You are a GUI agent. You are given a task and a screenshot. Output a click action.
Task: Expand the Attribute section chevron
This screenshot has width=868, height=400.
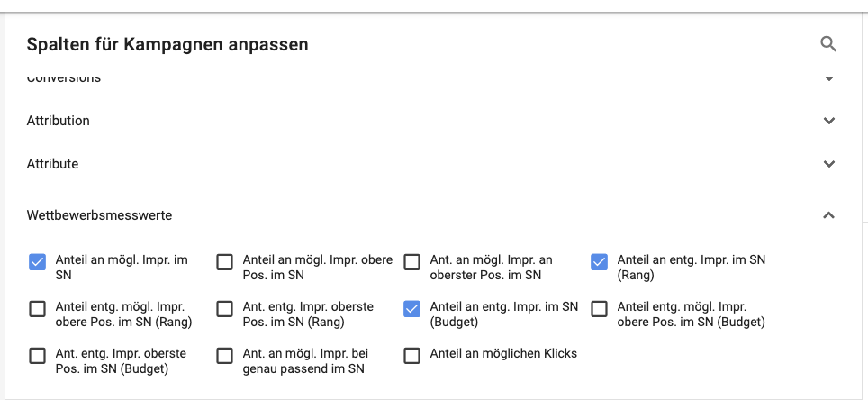point(828,164)
